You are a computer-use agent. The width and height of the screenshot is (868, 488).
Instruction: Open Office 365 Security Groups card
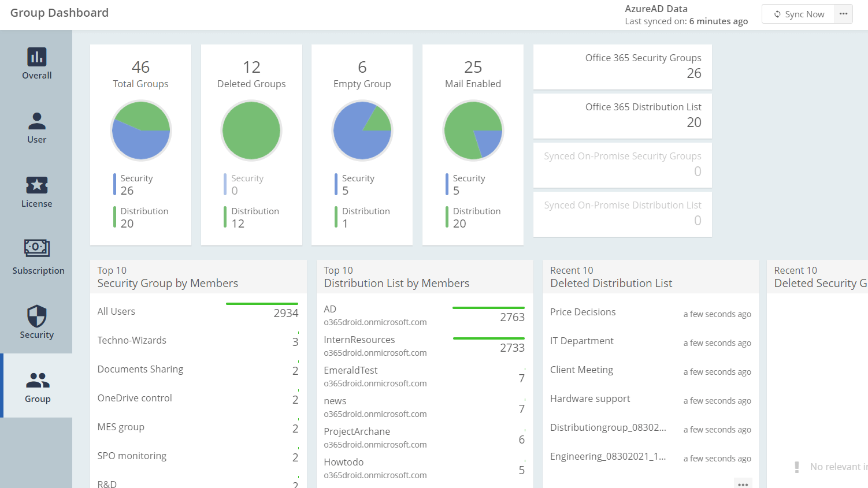622,67
